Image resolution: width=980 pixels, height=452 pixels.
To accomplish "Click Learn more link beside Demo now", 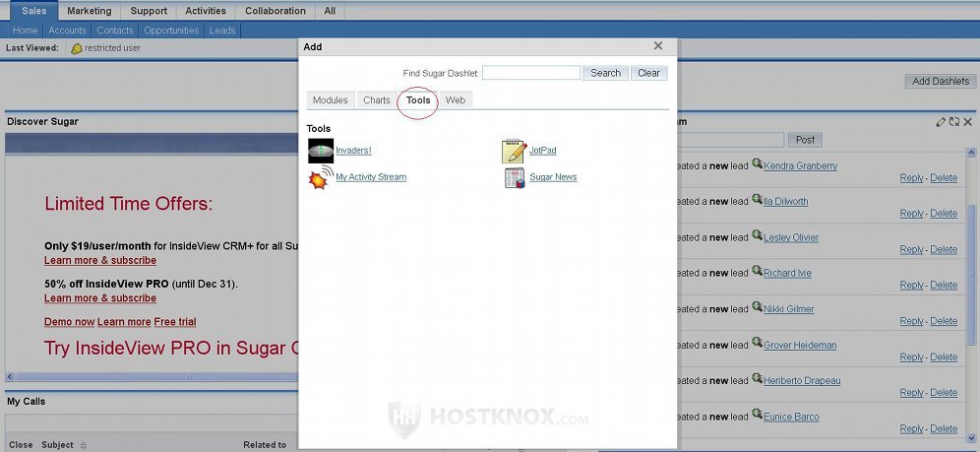I will (x=124, y=322).
